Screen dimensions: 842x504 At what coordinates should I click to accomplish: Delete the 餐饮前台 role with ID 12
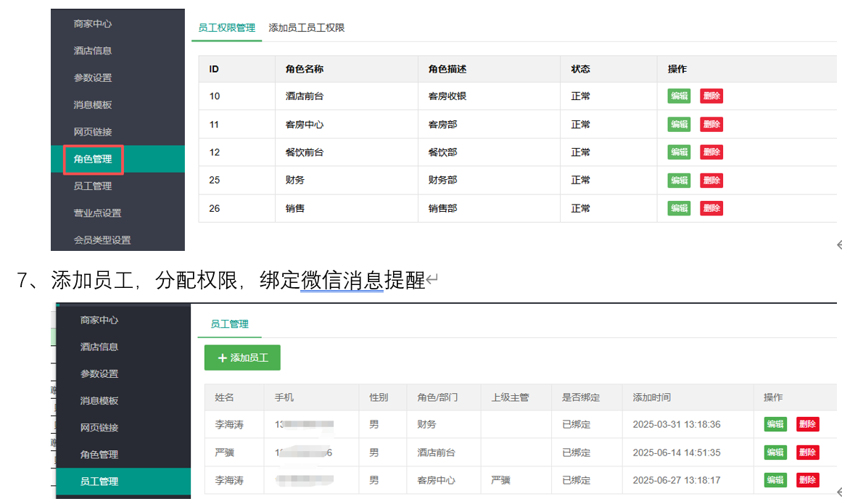point(711,152)
